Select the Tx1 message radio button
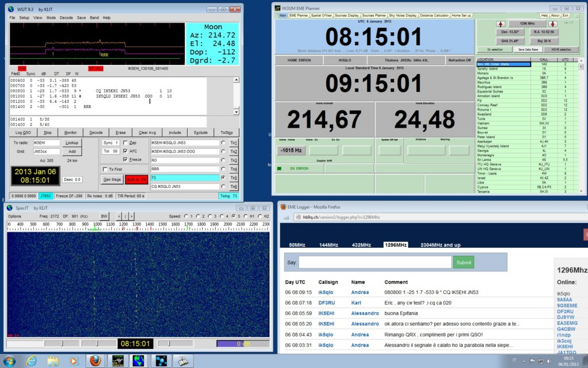 (x=223, y=143)
